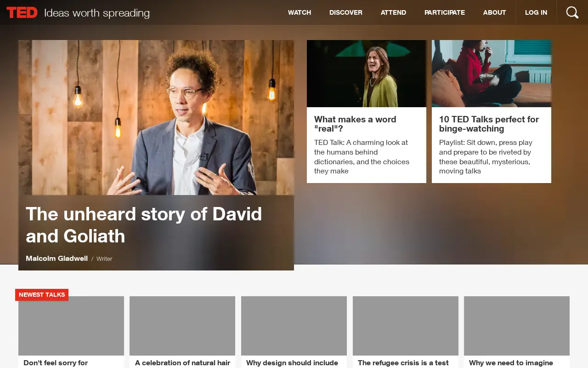
Task: Click the TED logo
Action: 22,12
